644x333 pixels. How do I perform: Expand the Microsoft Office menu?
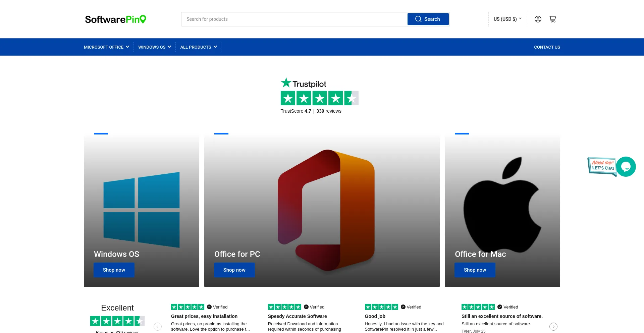[x=107, y=47]
